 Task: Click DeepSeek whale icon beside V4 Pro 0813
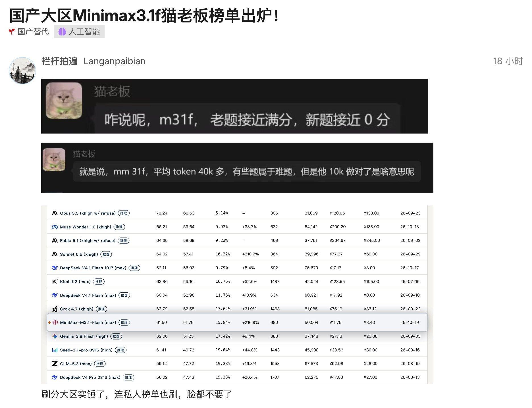(55, 377)
